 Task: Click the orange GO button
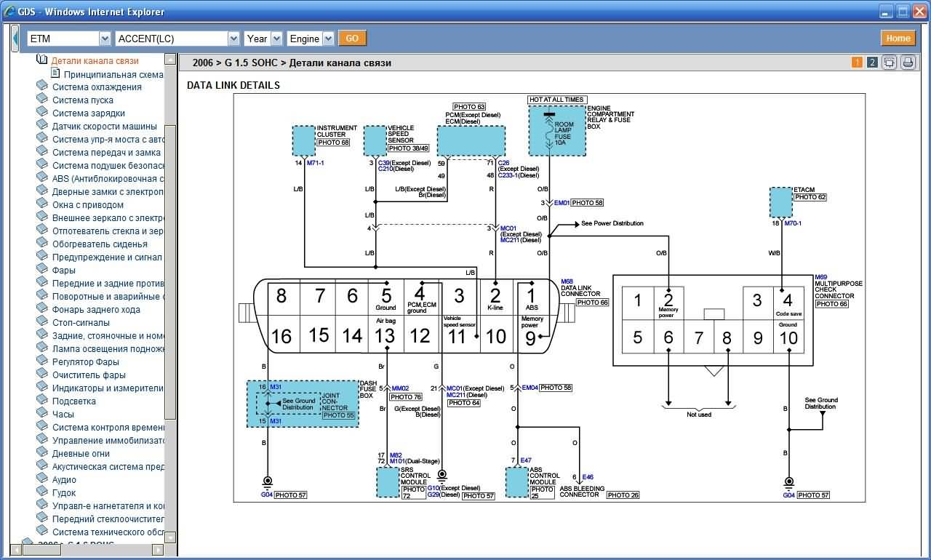coord(352,39)
